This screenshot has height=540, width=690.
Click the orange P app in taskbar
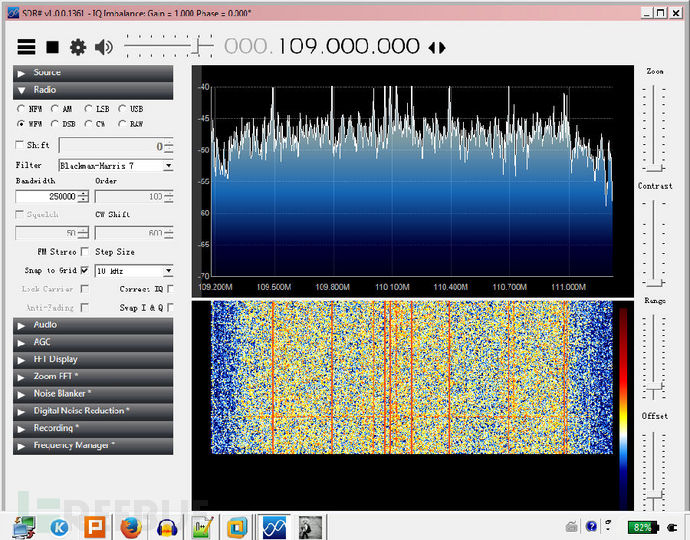pos(95,526)
